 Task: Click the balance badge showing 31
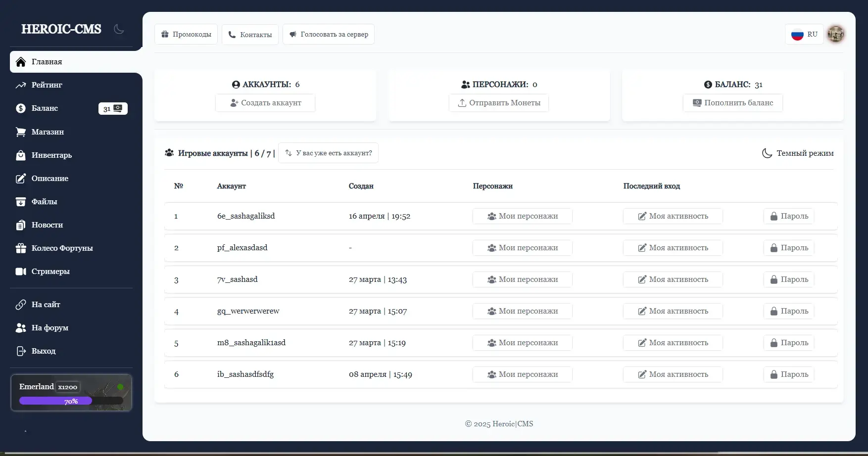point(113,109)
